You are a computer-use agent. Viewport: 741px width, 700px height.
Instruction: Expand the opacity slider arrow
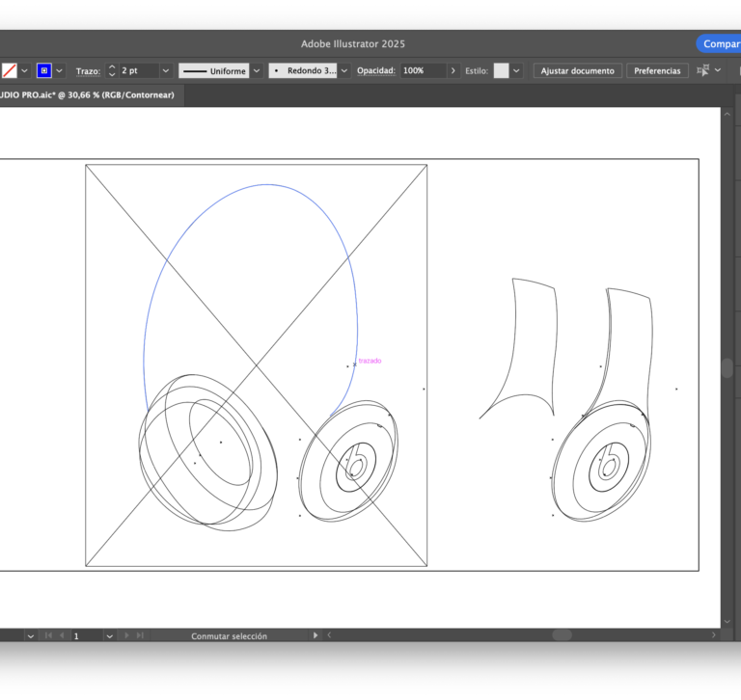tap(453, 70)
